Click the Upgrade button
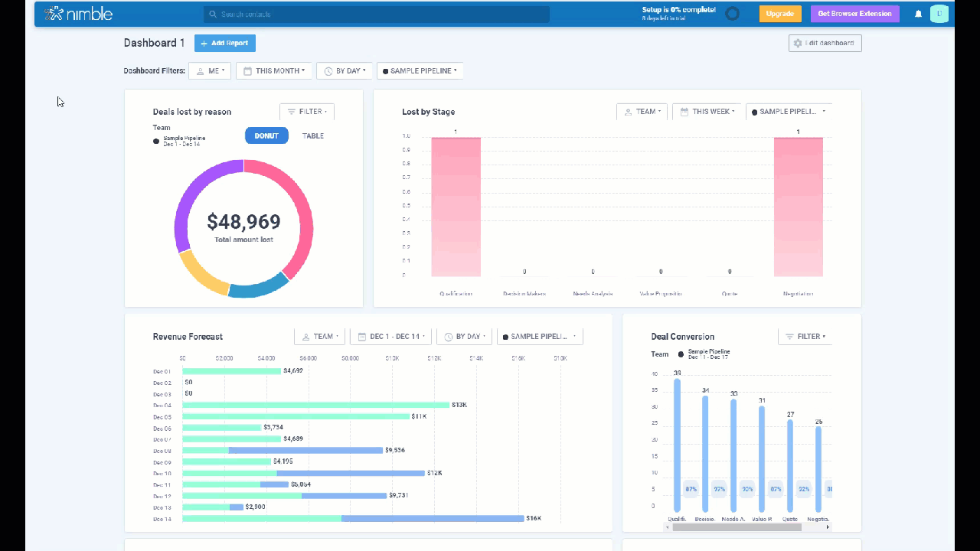980x551 pixels. 779,14
